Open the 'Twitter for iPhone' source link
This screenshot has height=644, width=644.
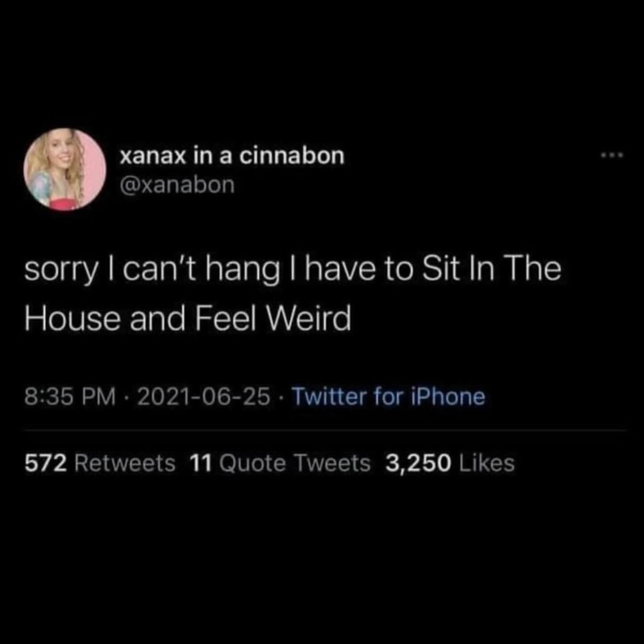click(x=388, y=397)
